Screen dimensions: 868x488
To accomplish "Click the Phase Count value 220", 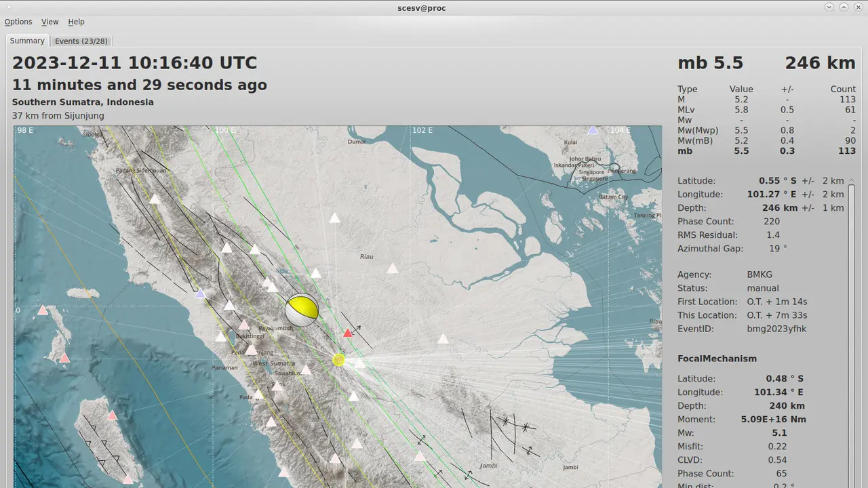I will tap(771, 222).
